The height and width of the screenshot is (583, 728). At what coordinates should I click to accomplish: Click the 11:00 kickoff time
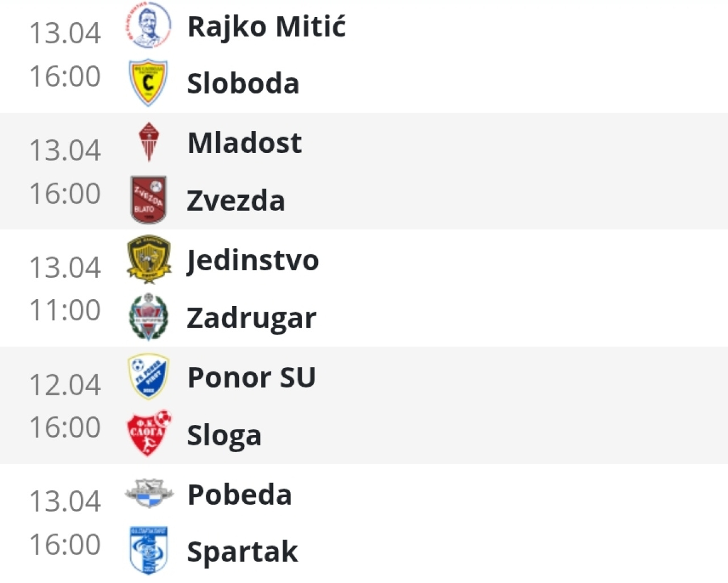[65, 311]
